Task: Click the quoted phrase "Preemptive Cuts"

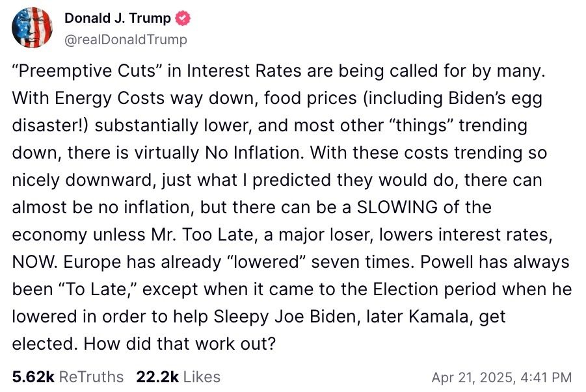Action: (87, 71)
